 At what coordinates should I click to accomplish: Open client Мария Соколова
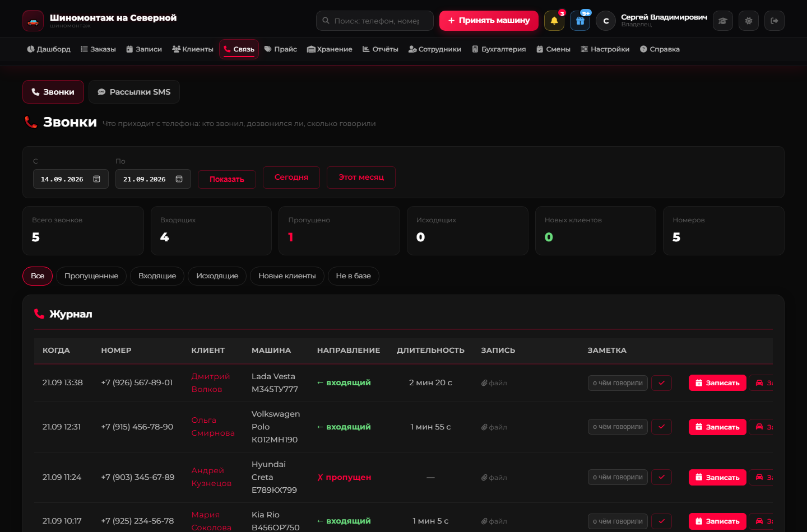click(x=211, y=521)
